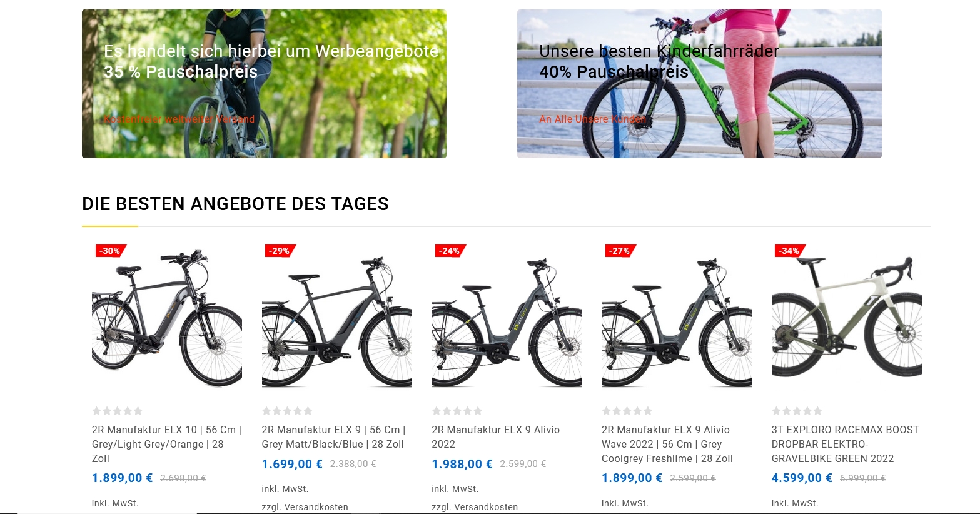
Task: Click the -30% discount badge
Action: 111,251
